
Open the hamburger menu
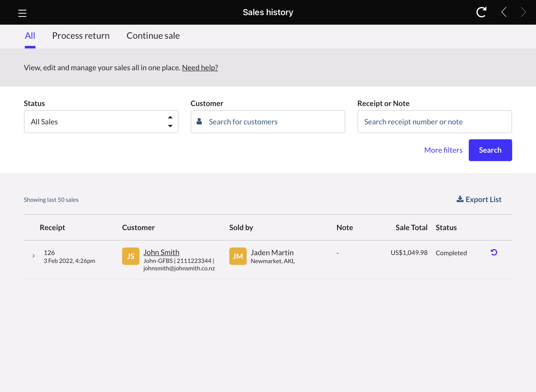pyautogui.click(x=22, y=13)
